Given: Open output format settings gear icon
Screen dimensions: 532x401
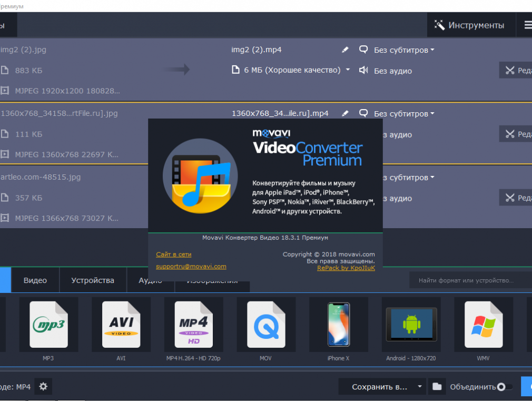Looking at the screenshot, I should click(43, 386).
